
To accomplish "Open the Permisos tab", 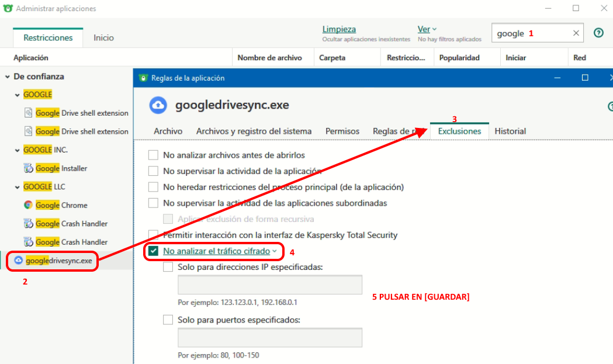I will click(x=342, y=131).
